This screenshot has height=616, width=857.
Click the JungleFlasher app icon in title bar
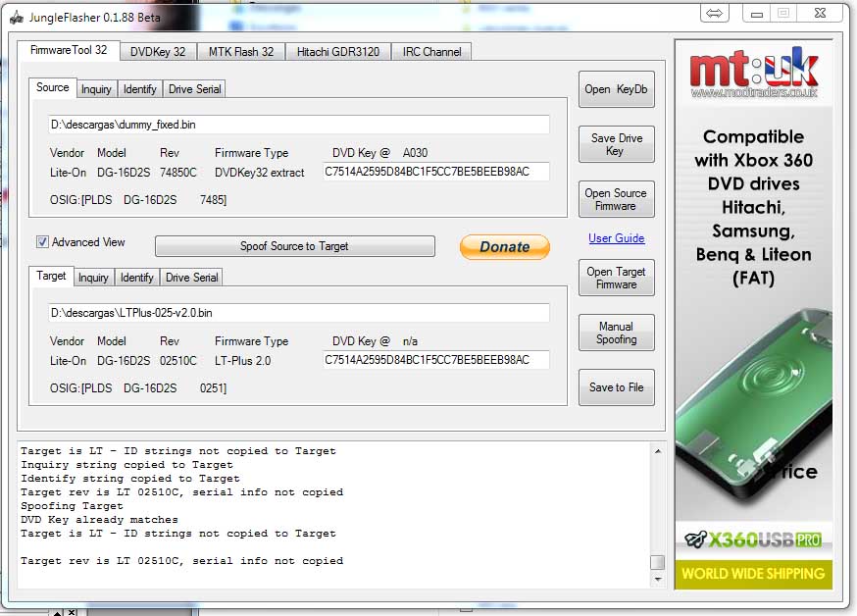(17, 17)
